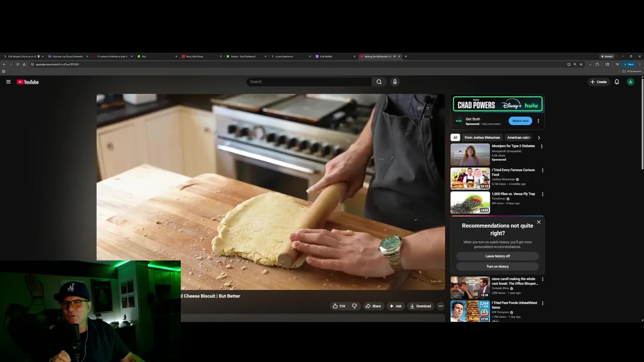Click the video player showing dough rolling
The width and height of the screenshot is (644, 362).
[271, 192]
